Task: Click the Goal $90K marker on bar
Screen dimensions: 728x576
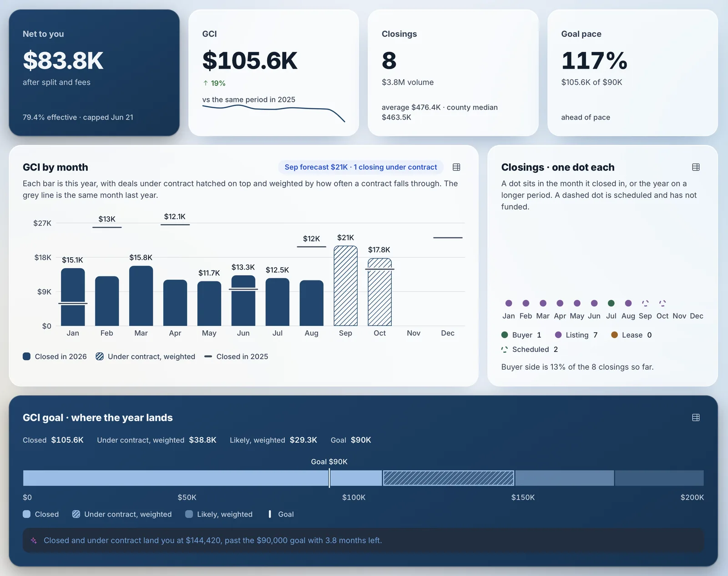Action: click(x=329, y=478)
